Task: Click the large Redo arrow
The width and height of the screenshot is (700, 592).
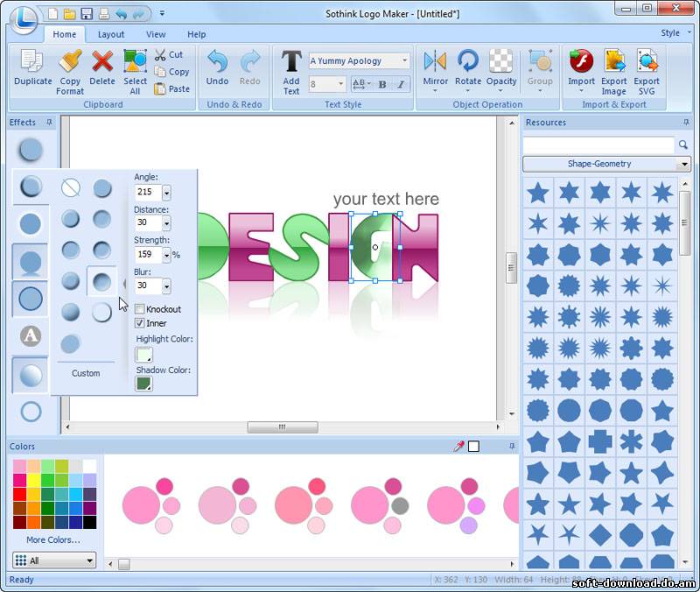Action: 249,61
